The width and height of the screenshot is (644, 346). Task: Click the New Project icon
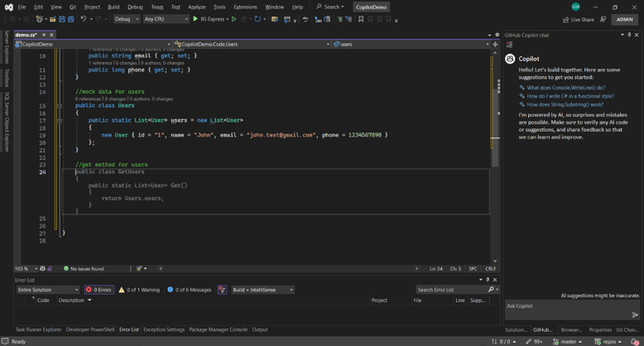39,19
